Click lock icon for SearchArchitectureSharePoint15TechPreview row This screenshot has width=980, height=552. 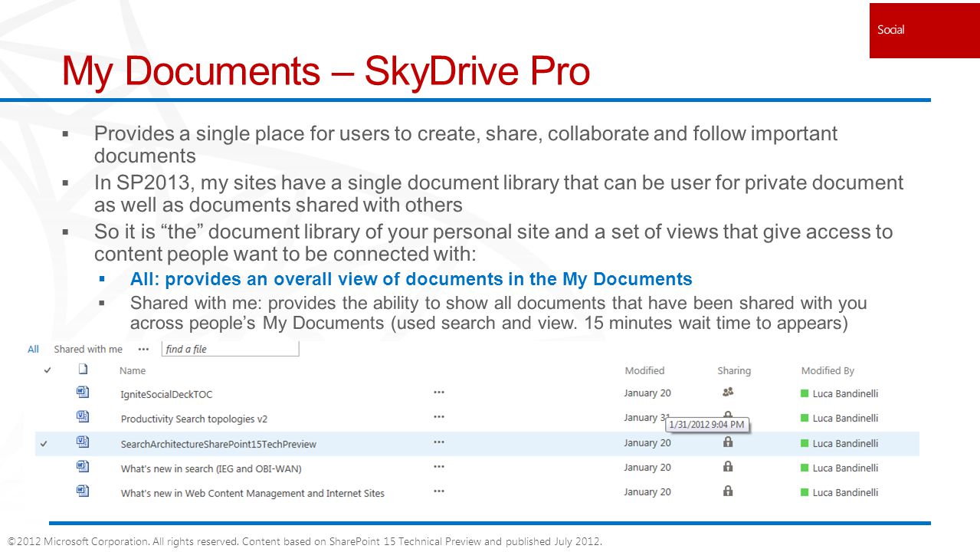(728, 442)
